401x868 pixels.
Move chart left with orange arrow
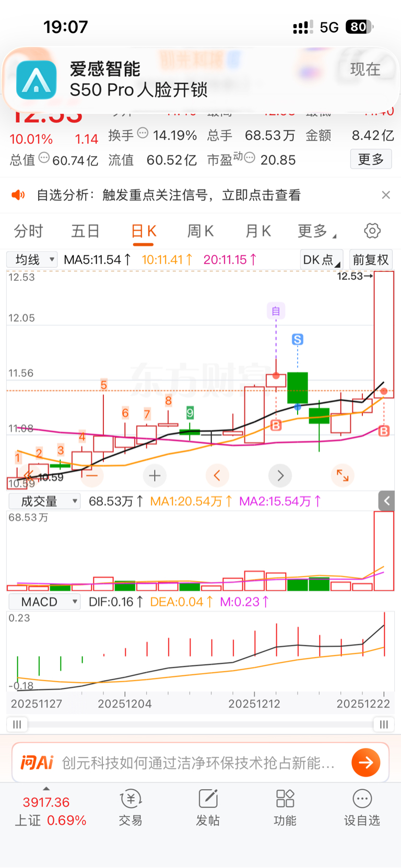click(217, 475)
